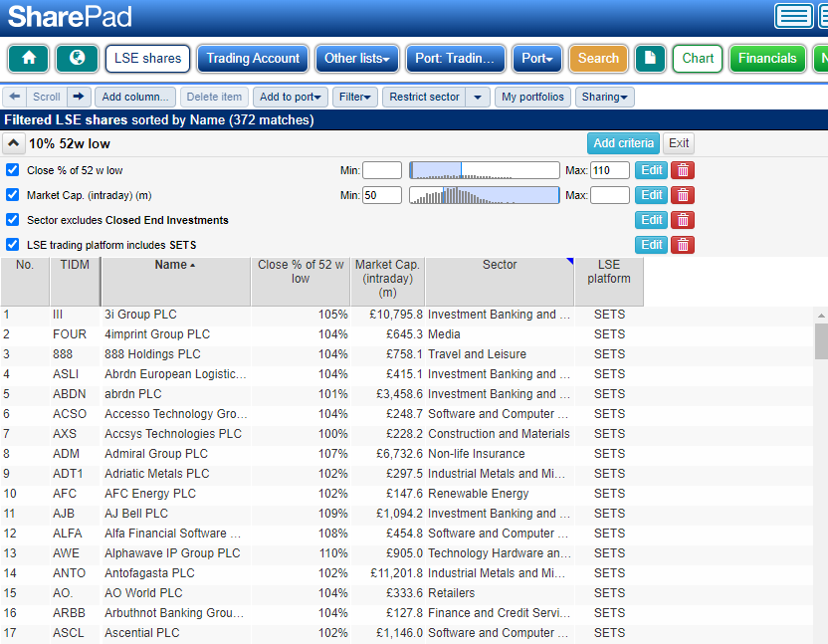
Task: Open the Other lists dropdown
Action: [x=357, y=58]
